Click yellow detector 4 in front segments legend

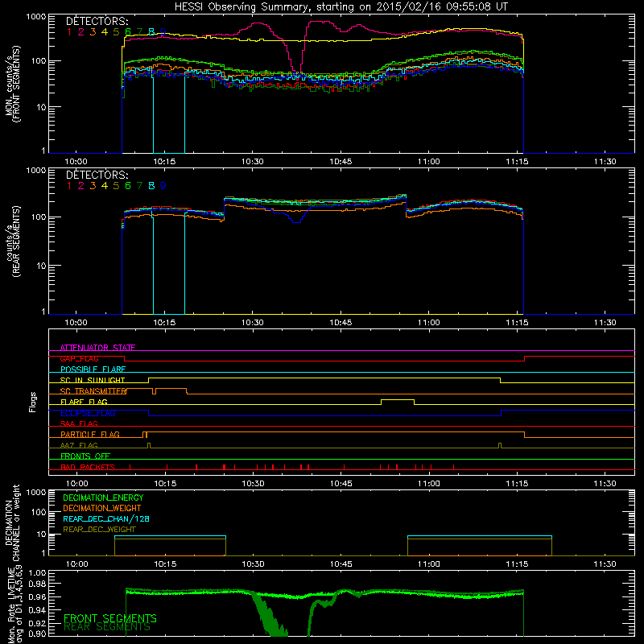point(105,31)
